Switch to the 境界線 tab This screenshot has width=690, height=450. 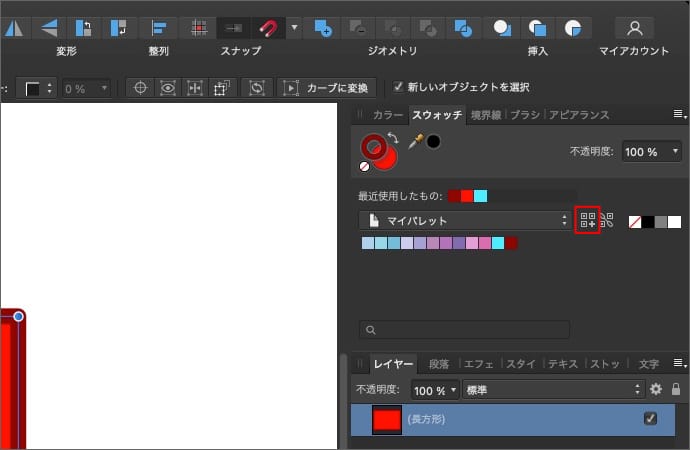(487, 115)
